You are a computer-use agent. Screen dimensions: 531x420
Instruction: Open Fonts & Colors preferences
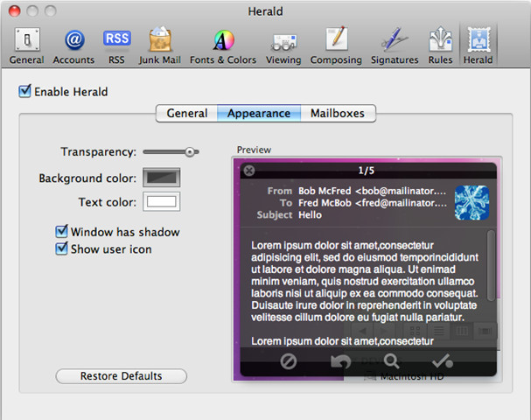tap(223, 45)
